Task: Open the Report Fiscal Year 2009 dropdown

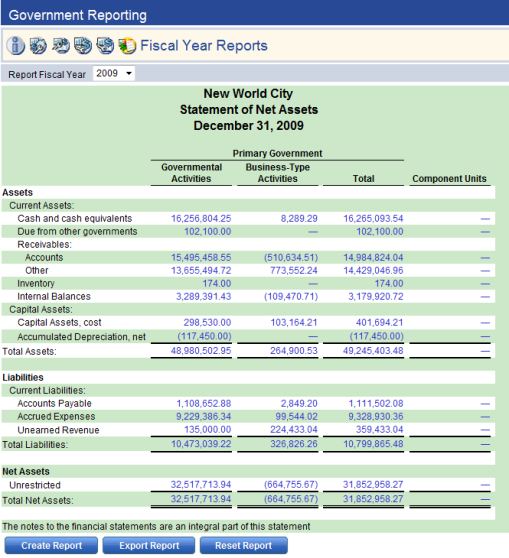Action: (x=114, y=74)
